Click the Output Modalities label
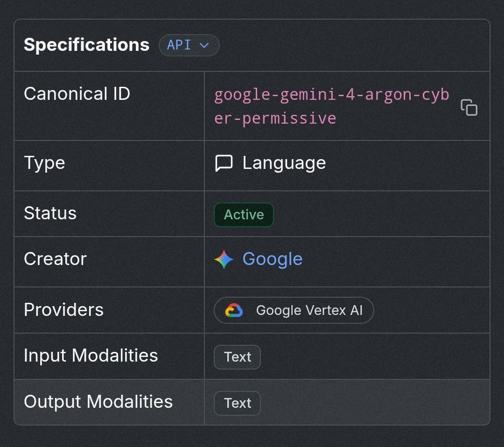The width and height of the screenshot is (504, 447). pyautogui.click(x=98, y=402)
